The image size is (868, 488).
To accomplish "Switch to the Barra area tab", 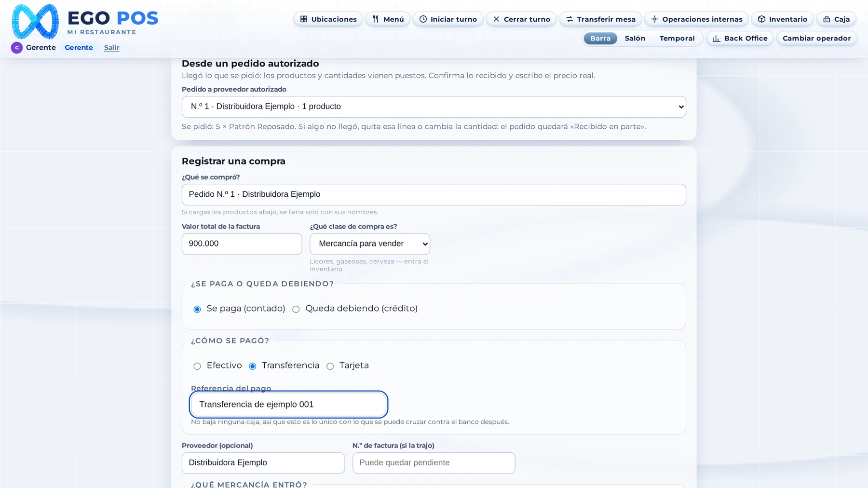I will click(600, 39).
